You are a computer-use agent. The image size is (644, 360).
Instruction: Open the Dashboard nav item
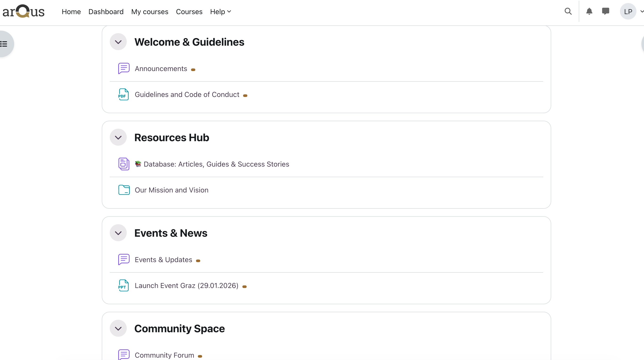click(106, 12)
